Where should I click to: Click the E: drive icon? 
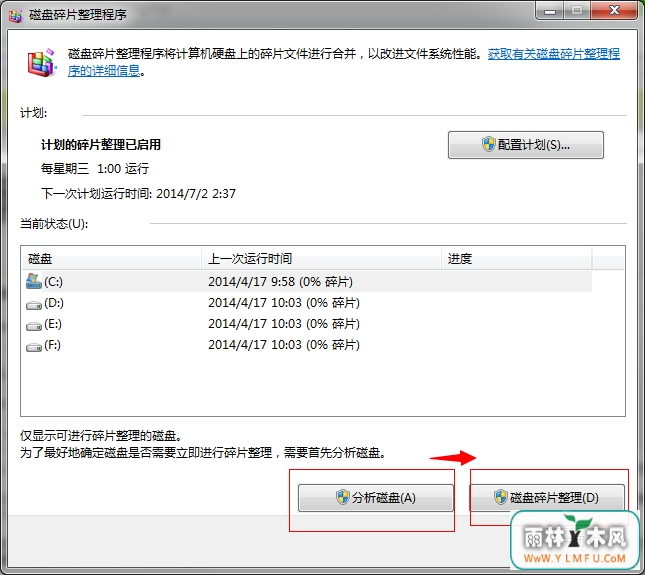pyautogui.click(x=33, y=326)
